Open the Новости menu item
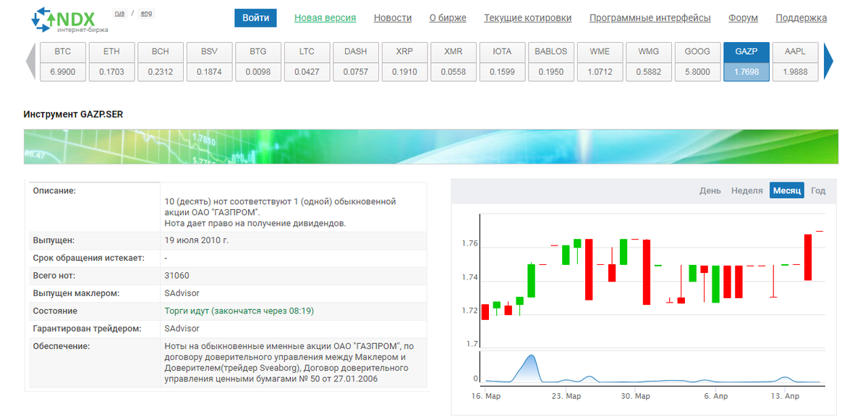The image size is (868, 417). coord(392,17)
